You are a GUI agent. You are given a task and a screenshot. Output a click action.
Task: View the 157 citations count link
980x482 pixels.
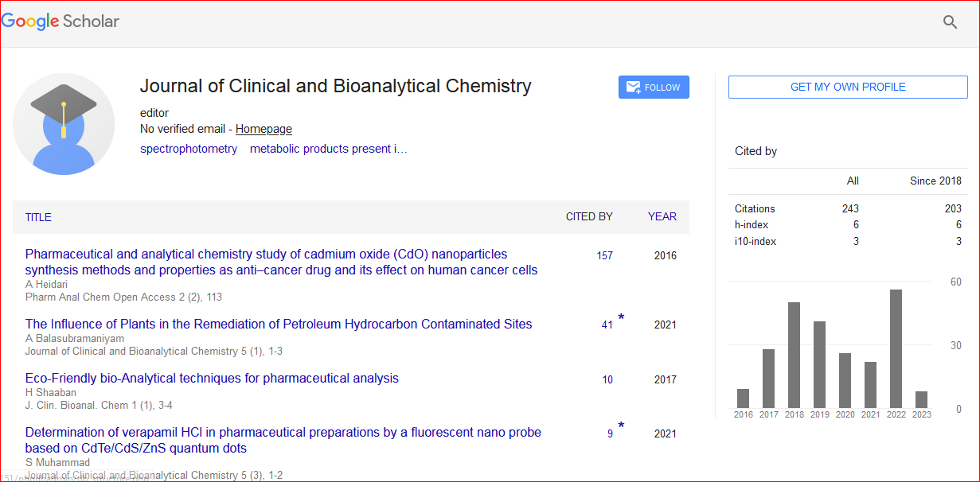coord(604,255)
